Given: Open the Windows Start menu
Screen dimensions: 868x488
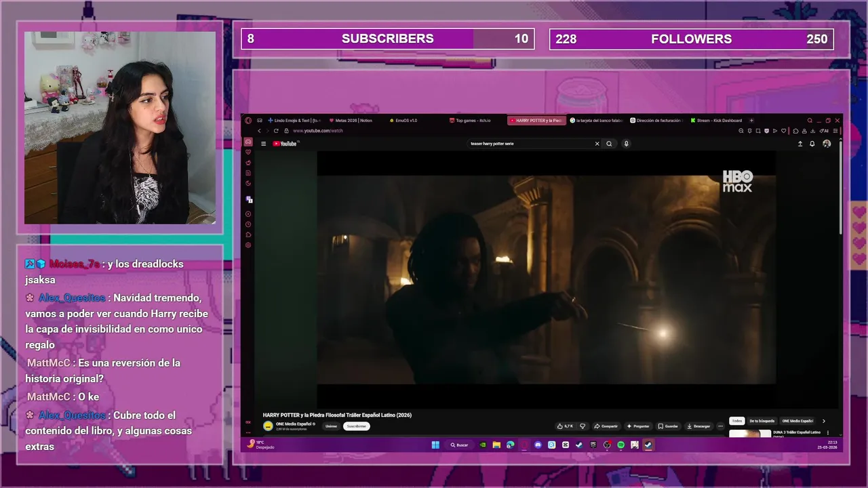Looking at the screenshot, I should 435,445.
